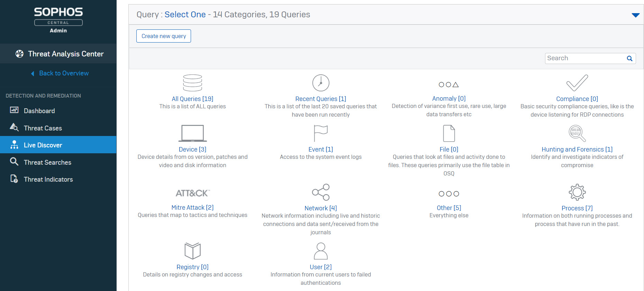
Task: Click the search magnifier icon
Action: tap(629, 58)
